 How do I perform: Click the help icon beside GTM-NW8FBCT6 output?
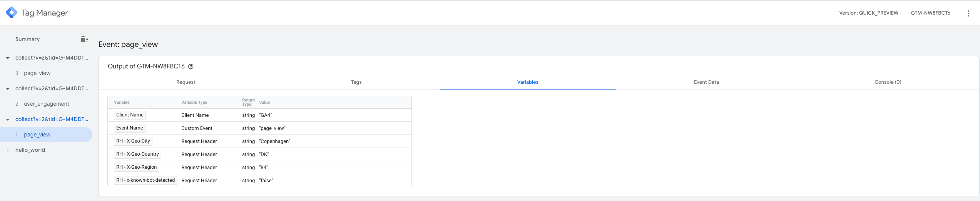click(x=191, y=66)
